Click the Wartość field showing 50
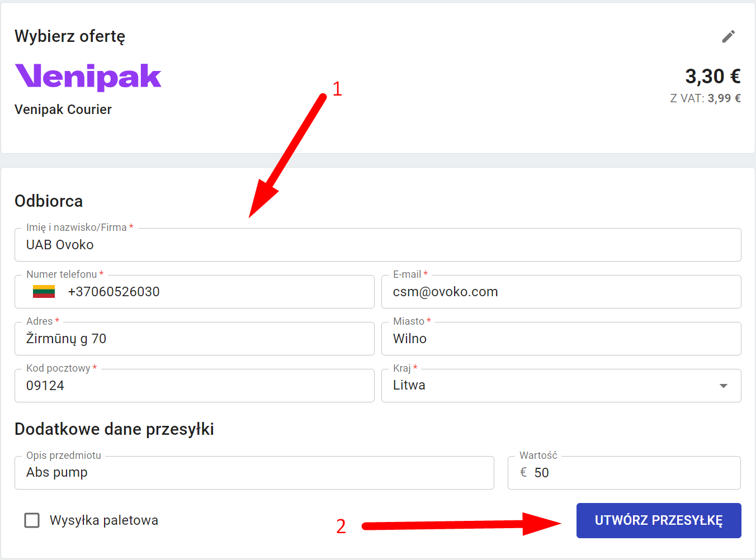The width and height of the screenshot is (756, 560). pyautogui.click(x=624, y=473)
